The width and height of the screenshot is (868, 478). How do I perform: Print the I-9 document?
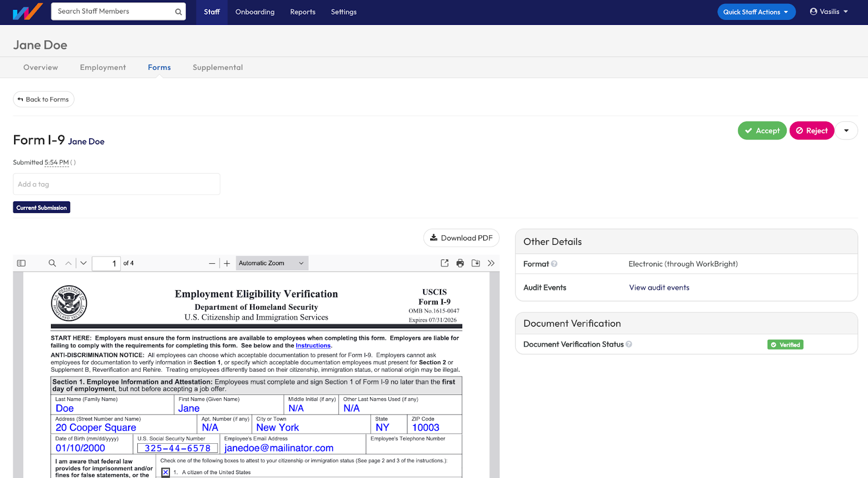[x=460, y=263]
